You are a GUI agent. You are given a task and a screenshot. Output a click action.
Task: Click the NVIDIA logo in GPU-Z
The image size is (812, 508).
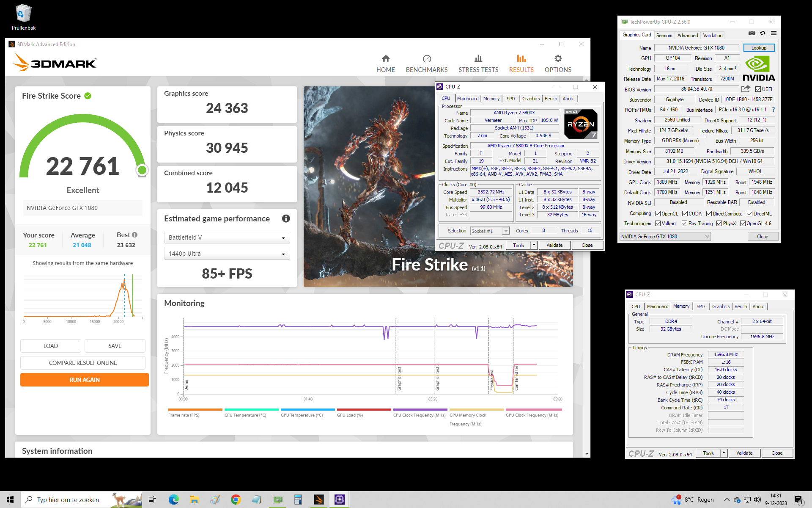tap(759, 69)
